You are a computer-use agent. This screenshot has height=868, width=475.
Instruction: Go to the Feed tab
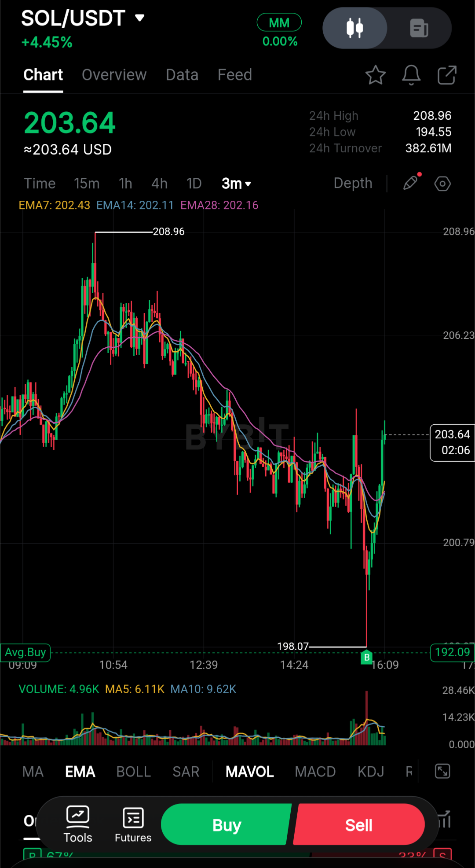[x=234, y=75]
